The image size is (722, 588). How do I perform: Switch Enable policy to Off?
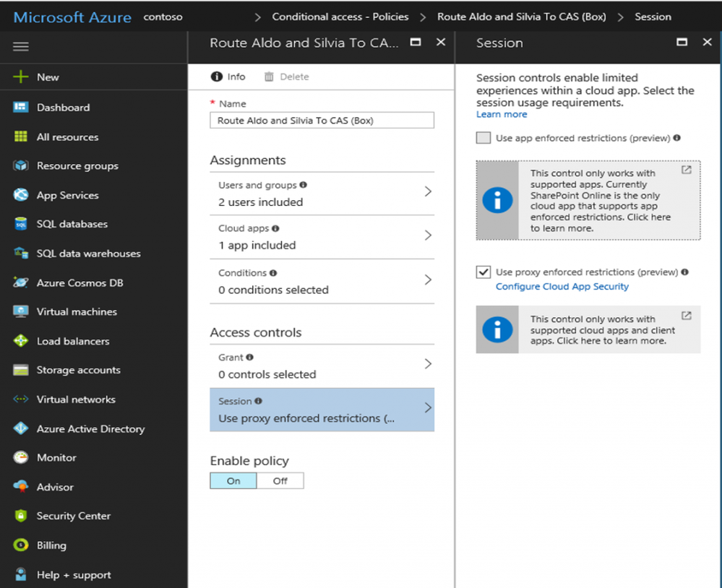pyautogui.click(x=280, y=481)
